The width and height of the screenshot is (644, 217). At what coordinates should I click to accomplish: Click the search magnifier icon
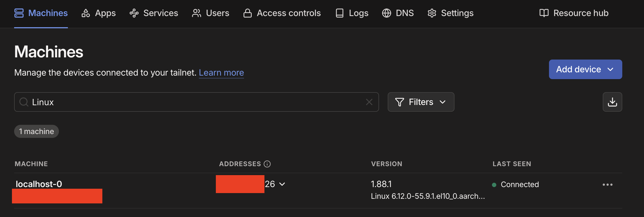click(x=24, y=102)
